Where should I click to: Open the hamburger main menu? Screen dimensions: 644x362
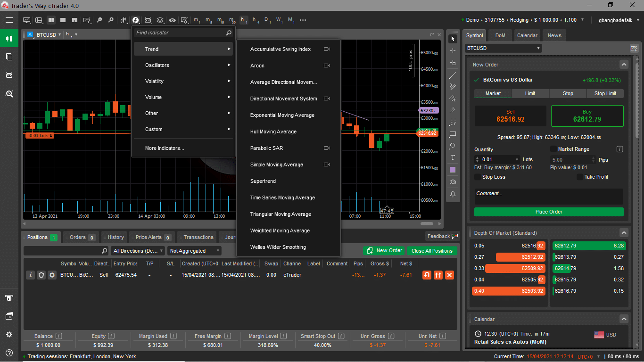pos(9,20)
